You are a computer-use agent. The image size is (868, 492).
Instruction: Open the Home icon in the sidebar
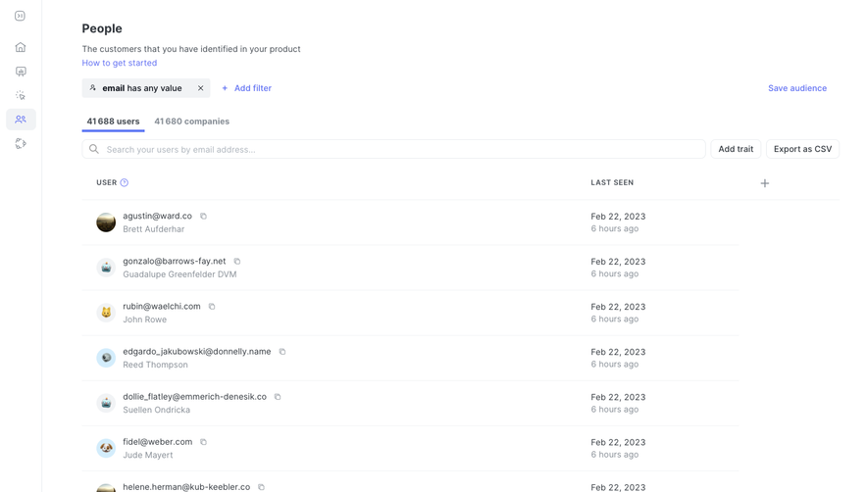[x=21, y=47]
